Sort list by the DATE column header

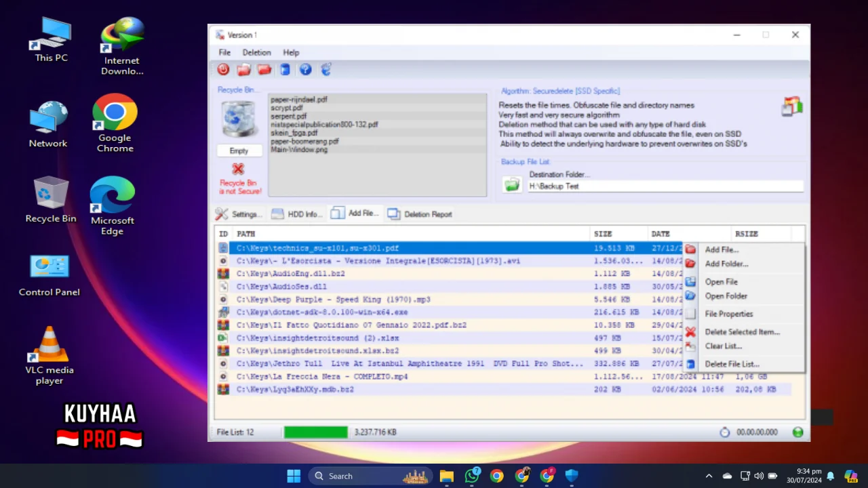pos(689,234)
